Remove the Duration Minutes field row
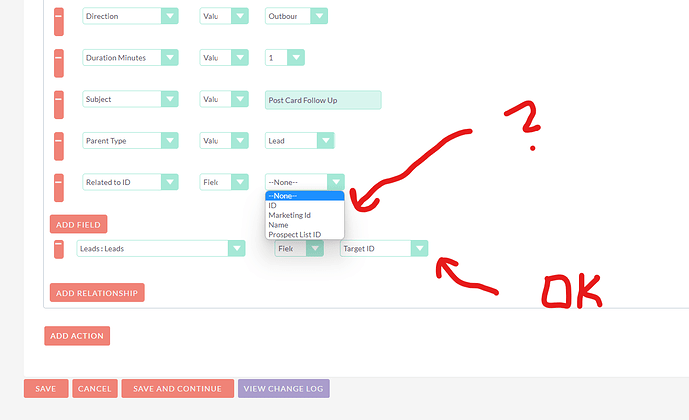 tap(59, 63)
